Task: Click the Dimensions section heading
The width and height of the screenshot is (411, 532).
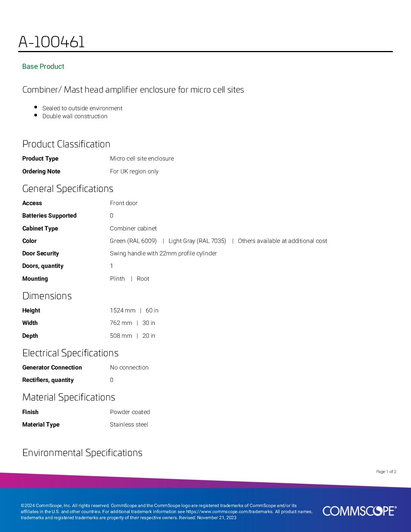Action: (x=47, y=296)
